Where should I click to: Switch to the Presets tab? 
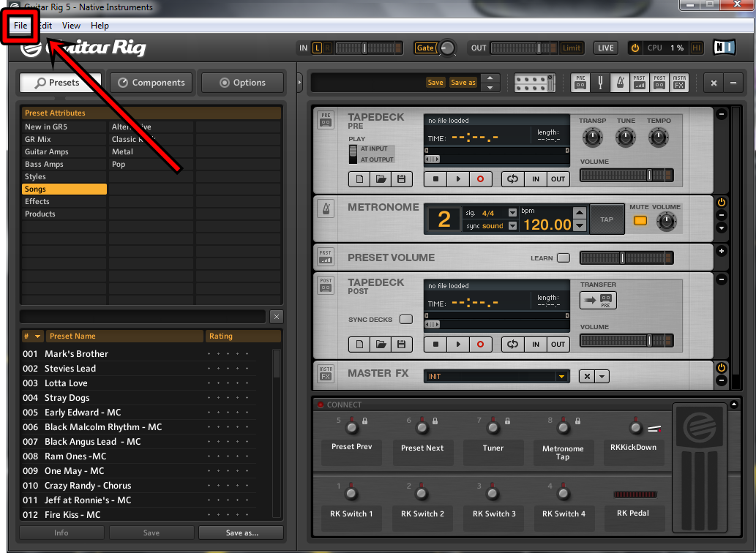pos(60,83)
